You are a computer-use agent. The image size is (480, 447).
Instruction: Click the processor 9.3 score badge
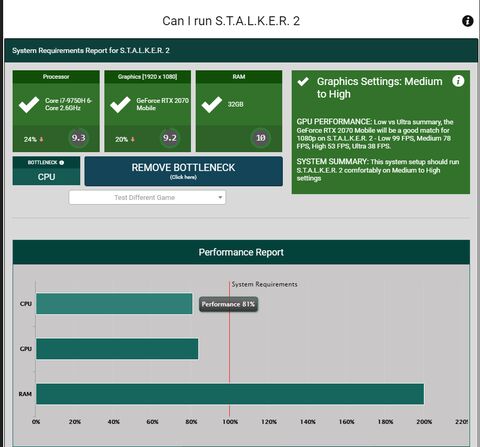79,138
